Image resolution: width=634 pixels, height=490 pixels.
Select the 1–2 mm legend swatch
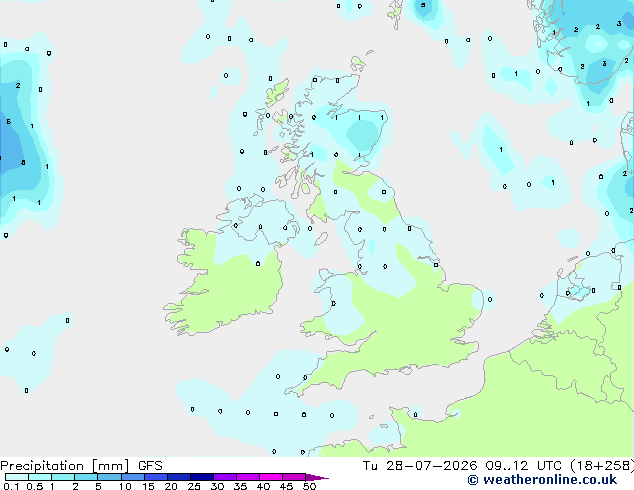click(63, 477)
